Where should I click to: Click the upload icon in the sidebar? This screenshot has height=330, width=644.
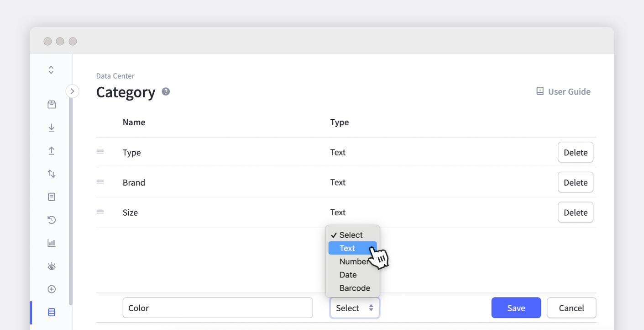coord(52,150)
